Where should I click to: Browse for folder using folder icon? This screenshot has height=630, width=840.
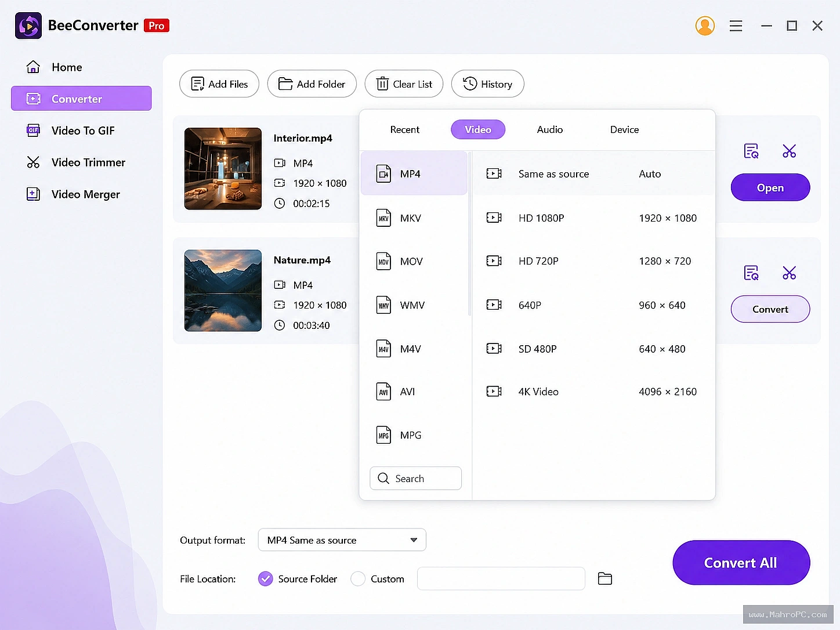click(605, 578)
